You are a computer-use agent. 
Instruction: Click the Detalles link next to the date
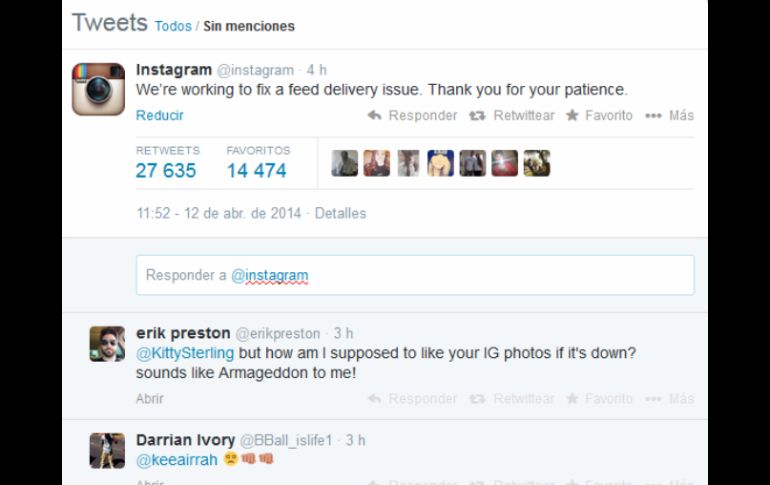(x=340, y=213)
